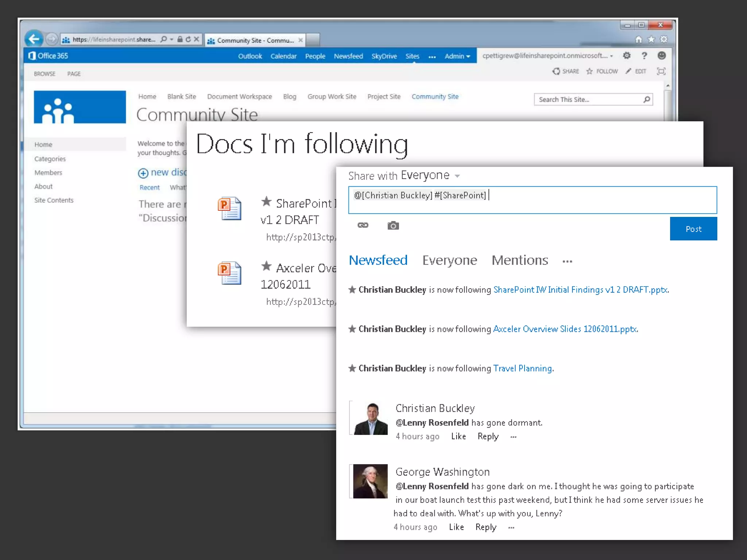Open Newsfeed in the Office 365 navigation
The image size is (747, 560).
tap(348, 56)
